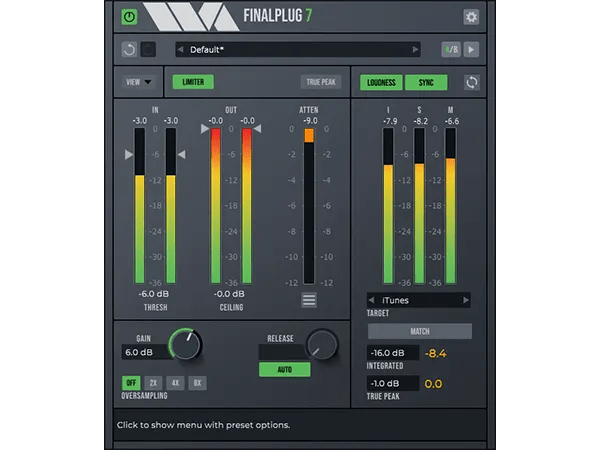
Task: Click the right ceiling arrow handle on OUT meter
Action: pos(258,129)
